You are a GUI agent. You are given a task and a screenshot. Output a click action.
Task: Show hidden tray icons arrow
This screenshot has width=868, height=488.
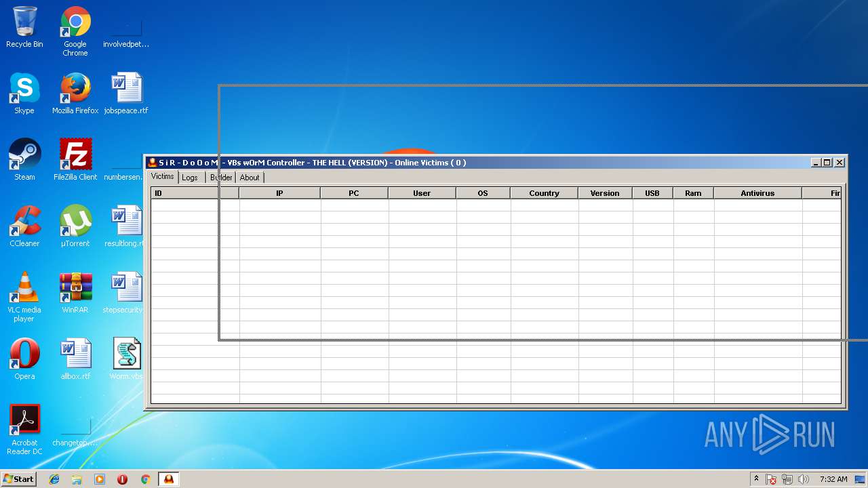756,479
